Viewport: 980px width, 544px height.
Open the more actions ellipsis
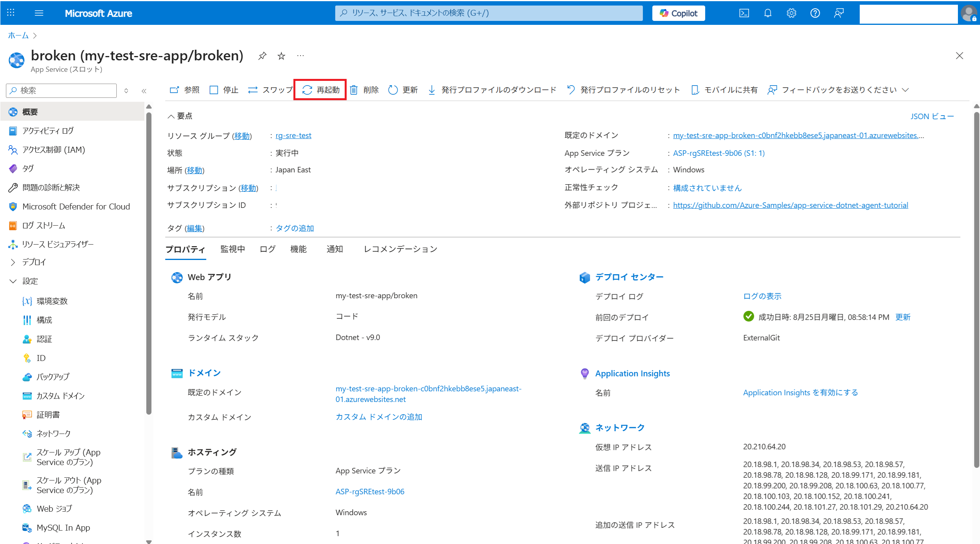pos(301,56)
